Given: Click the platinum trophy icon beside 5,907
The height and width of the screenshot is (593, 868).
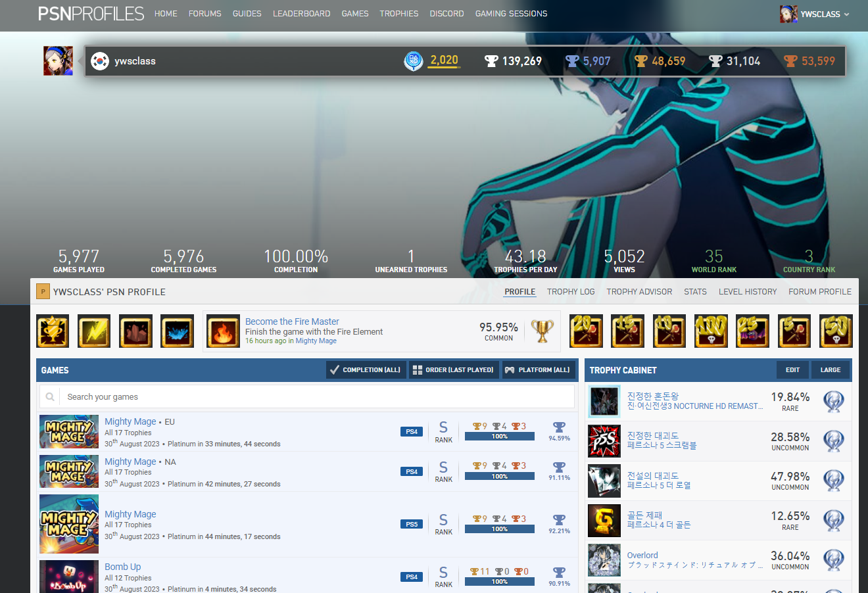Looking at the screenshot, I should 572,61.
